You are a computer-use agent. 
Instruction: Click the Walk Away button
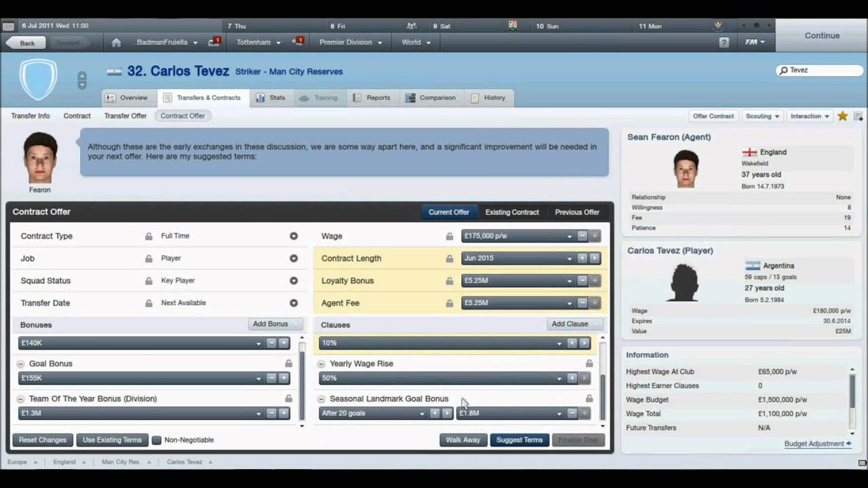point(463,440)
